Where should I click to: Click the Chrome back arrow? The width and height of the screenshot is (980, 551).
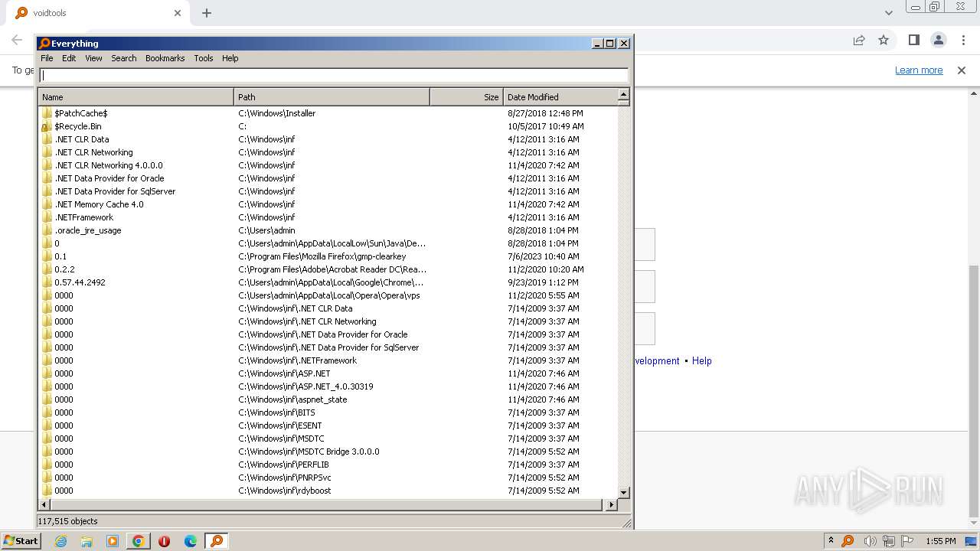(x=17, y=40)
